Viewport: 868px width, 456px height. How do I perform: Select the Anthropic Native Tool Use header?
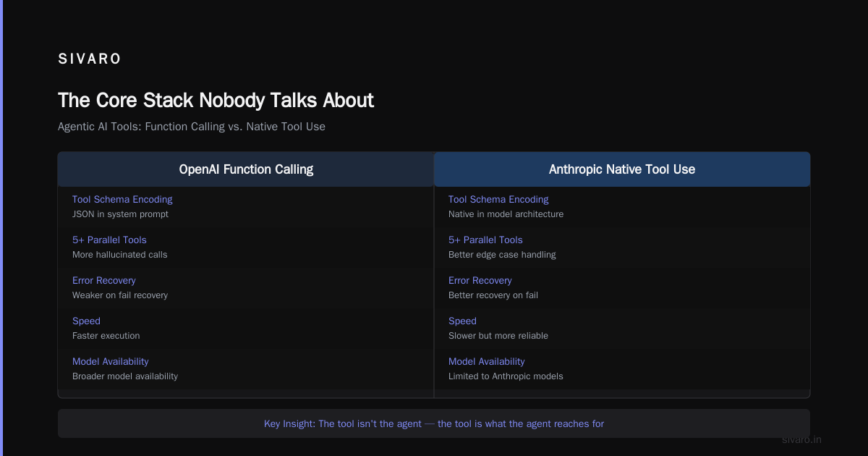point(622,169)
